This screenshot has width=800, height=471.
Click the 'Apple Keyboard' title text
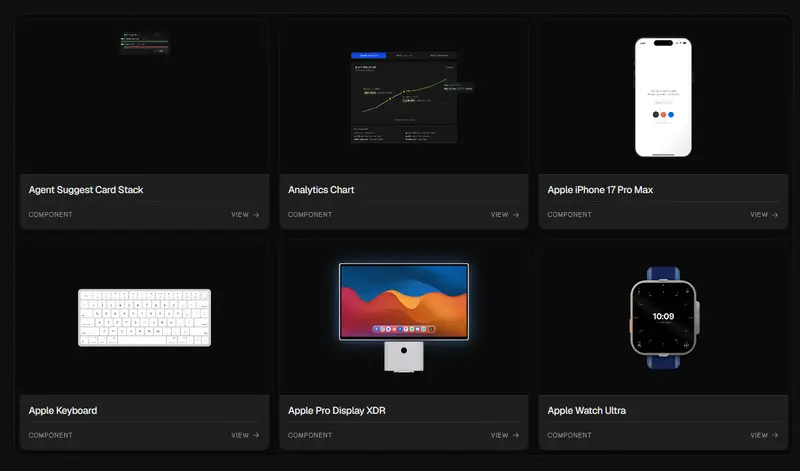click(x=63, y=411)
